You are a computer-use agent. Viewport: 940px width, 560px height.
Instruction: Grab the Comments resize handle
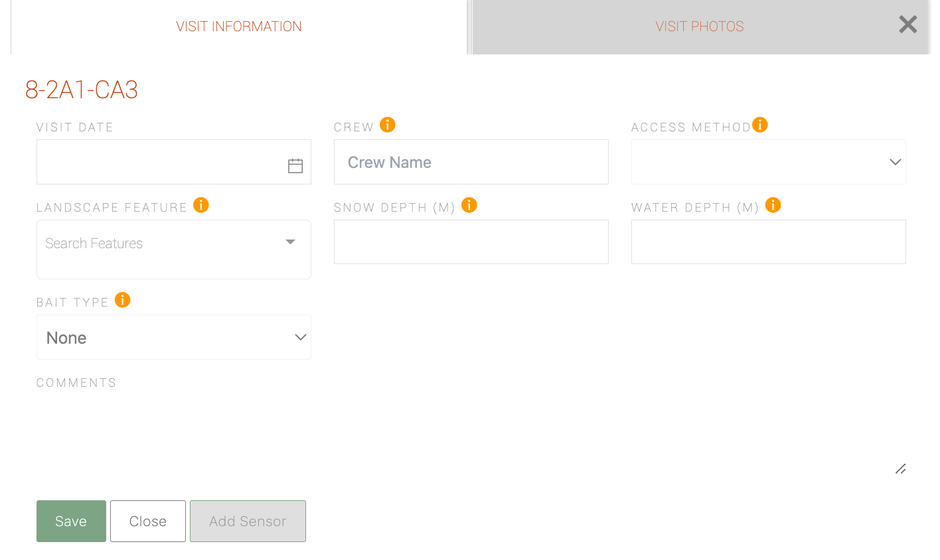[x=901, y=469]
